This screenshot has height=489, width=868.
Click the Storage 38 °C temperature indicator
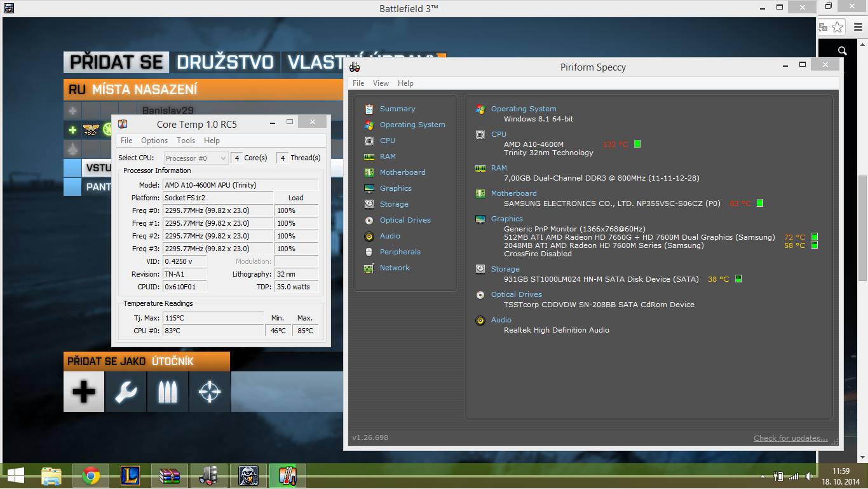pos(738,279)
